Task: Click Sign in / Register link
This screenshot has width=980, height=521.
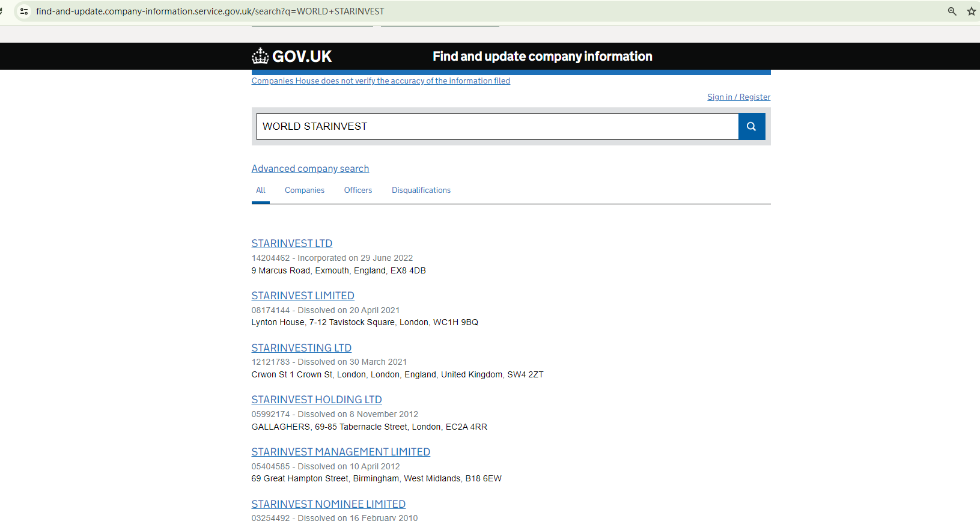Action: [738, 97]
